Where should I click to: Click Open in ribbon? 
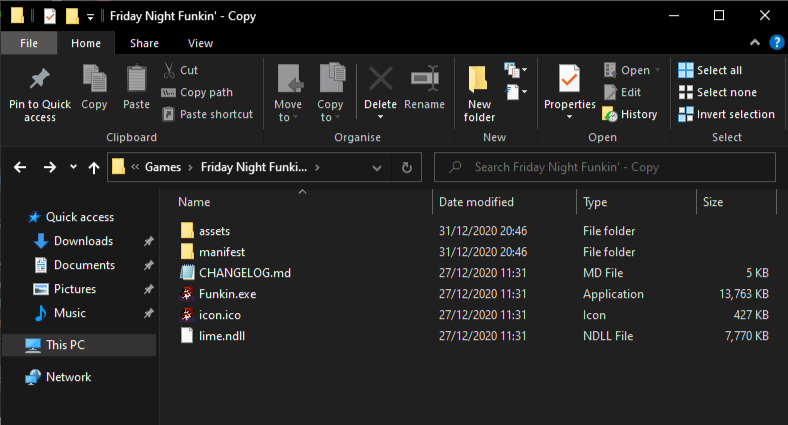pos(632,70)
